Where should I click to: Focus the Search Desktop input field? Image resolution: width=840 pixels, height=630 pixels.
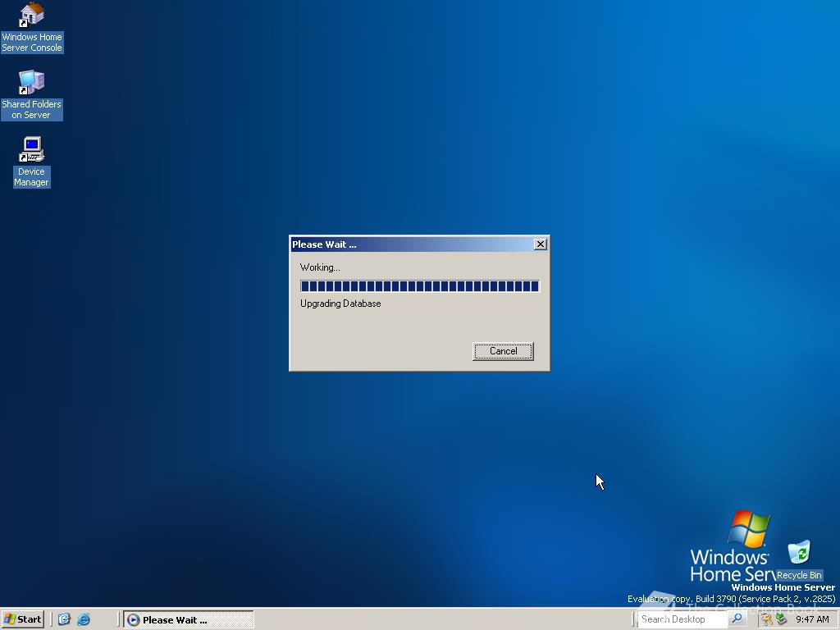pyautogui.click(x=682, y=619)
